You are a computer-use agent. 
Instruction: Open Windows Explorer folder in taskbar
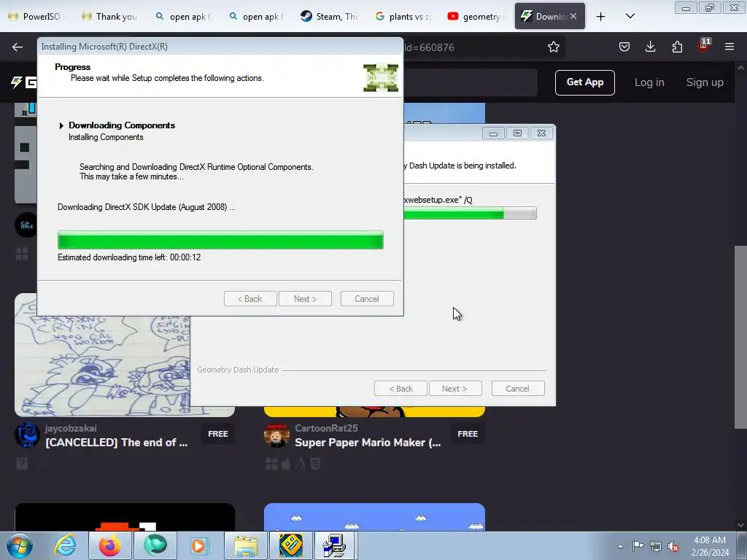click(246, 545)
